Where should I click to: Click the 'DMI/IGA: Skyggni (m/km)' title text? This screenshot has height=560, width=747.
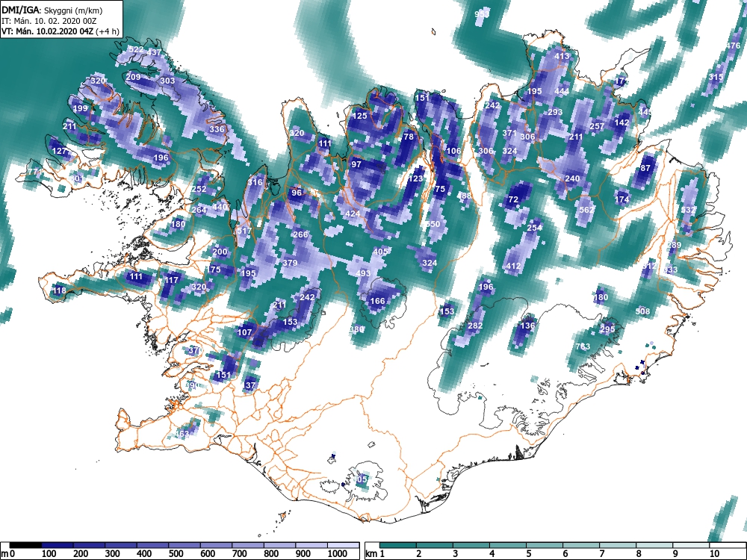(x=52, y=10)
